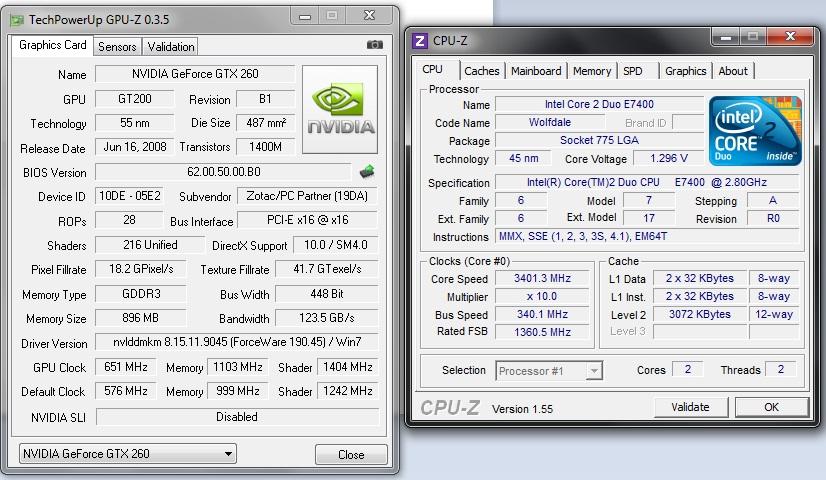Click the Default Clock value 576 MHz
This screenshot has height=480, width=826.
tap(125, 391)
